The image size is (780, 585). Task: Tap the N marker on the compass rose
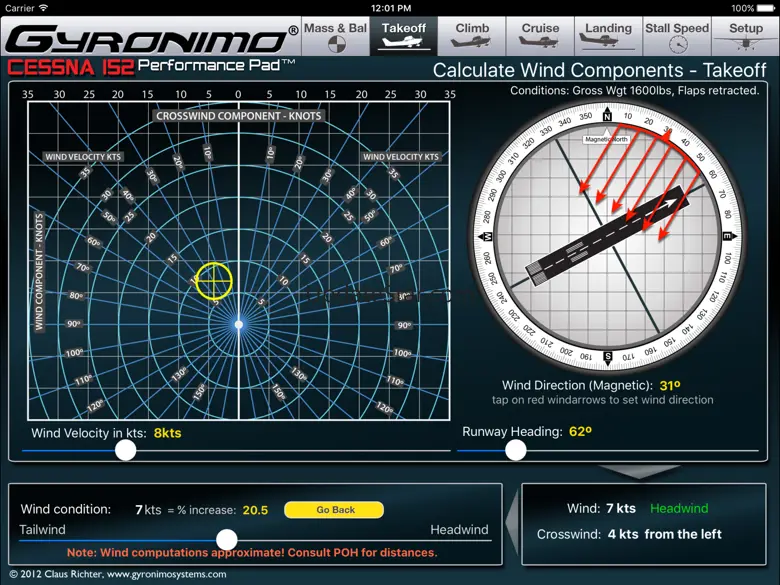pyautogui.click(x=607, y=115)
